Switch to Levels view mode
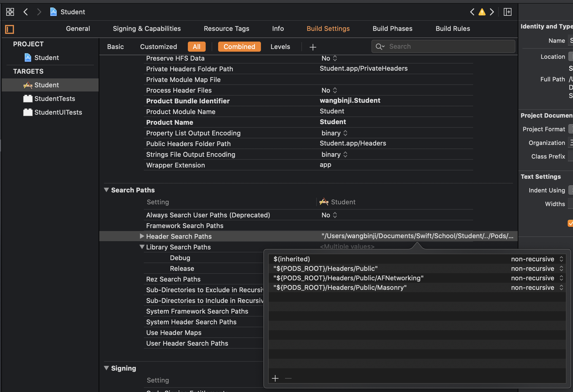Image resolution: width=573 pixels, height=392 pixels. click(x=280, y=47)
